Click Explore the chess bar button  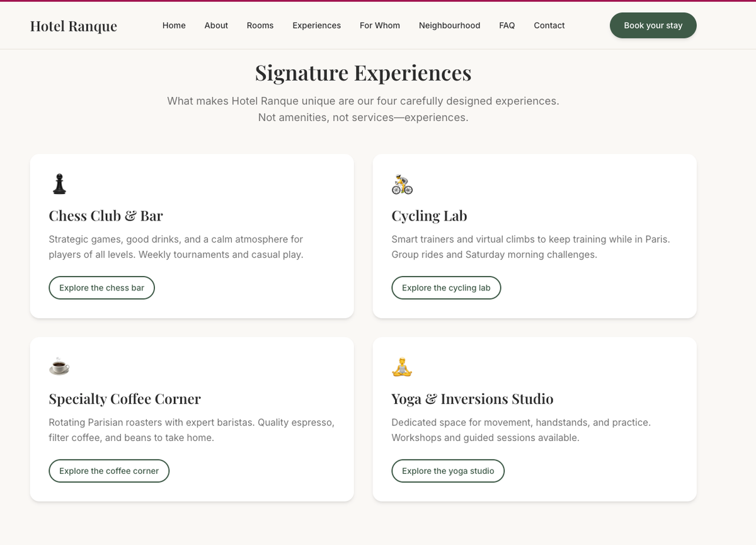click(101, 288)
